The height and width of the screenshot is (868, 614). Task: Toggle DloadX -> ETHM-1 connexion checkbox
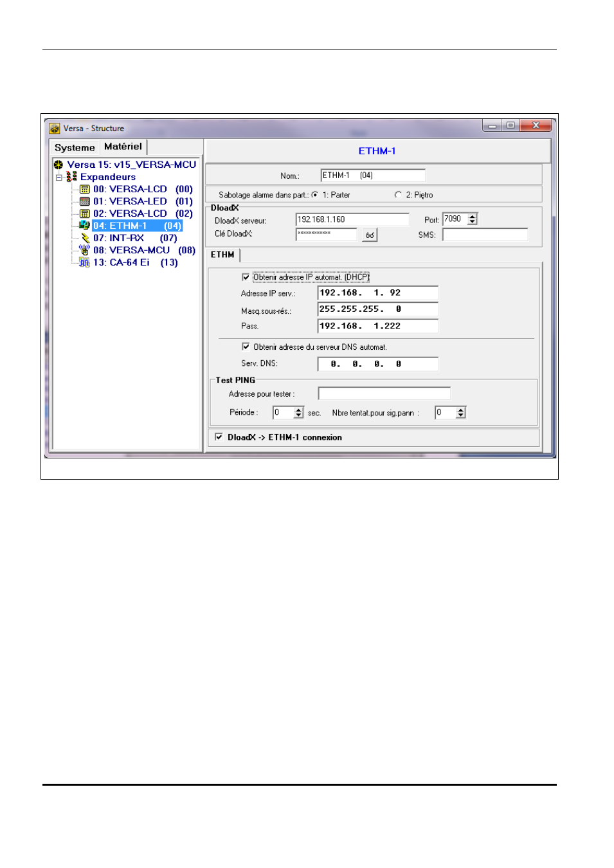[x=219, y=437]
